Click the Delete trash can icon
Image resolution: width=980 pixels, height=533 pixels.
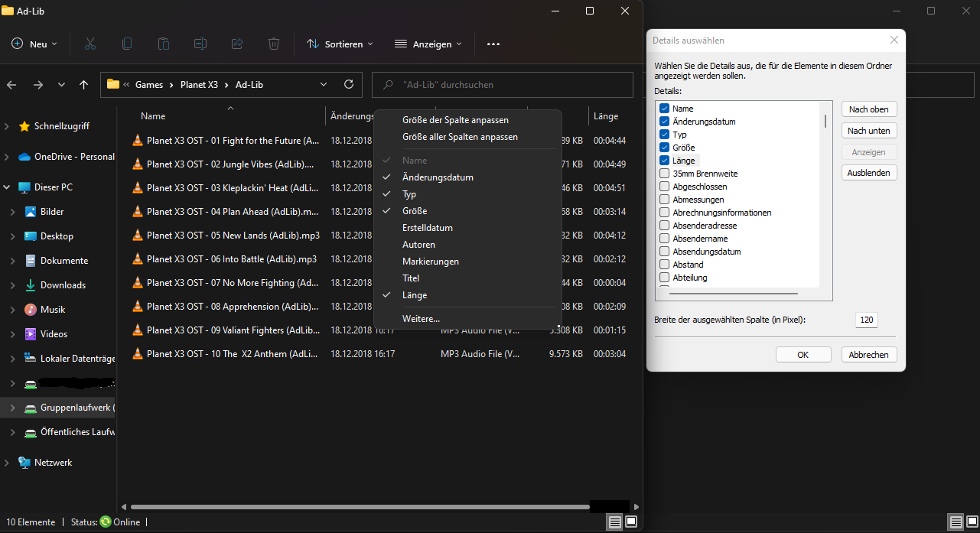click(x=274, y=44)
